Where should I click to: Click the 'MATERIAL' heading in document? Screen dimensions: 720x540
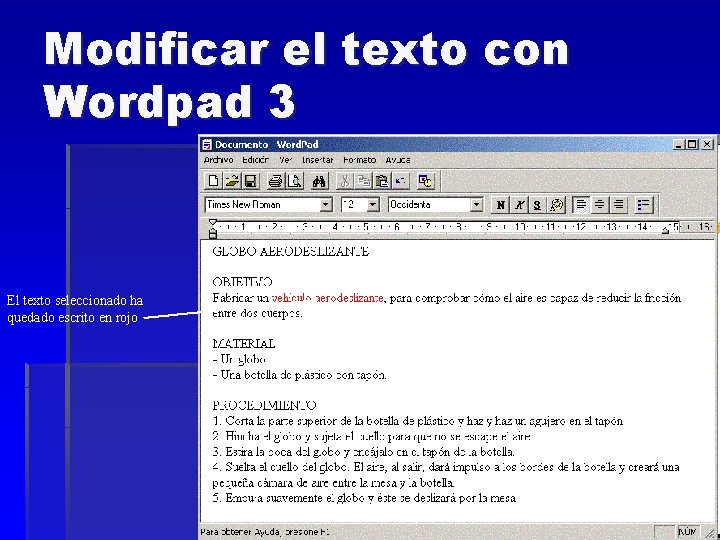244,343
